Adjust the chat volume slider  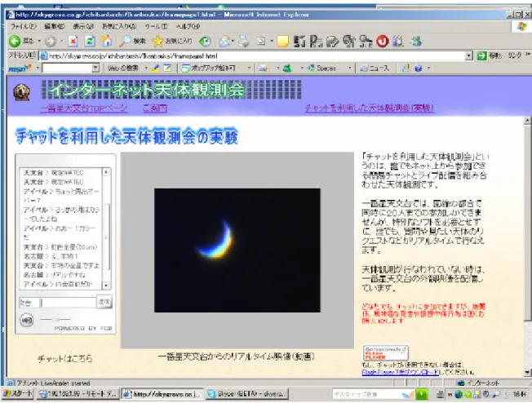pyautogui.click(x=55, y=319)
